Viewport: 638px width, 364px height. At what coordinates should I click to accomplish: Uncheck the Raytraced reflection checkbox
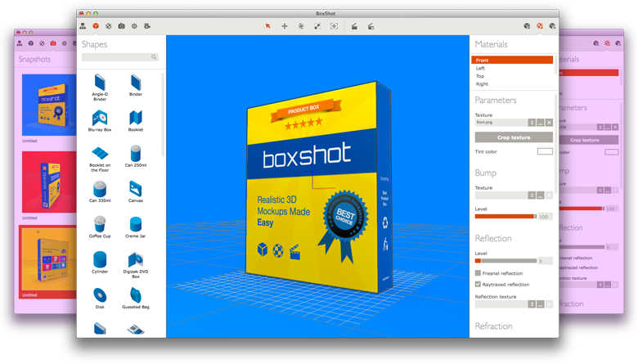(x=478, y=285)
